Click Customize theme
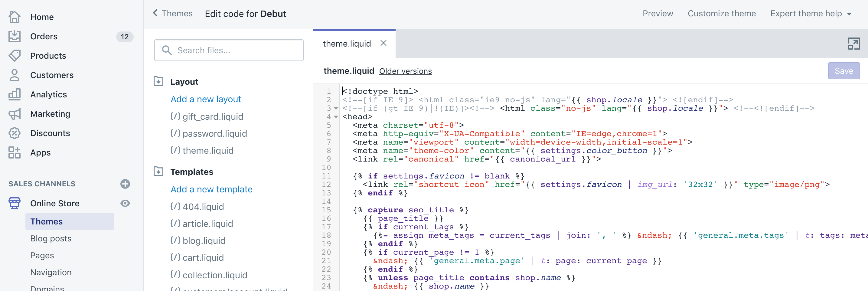868x291 pixels. pyautogui.click(x=721, y=14)
